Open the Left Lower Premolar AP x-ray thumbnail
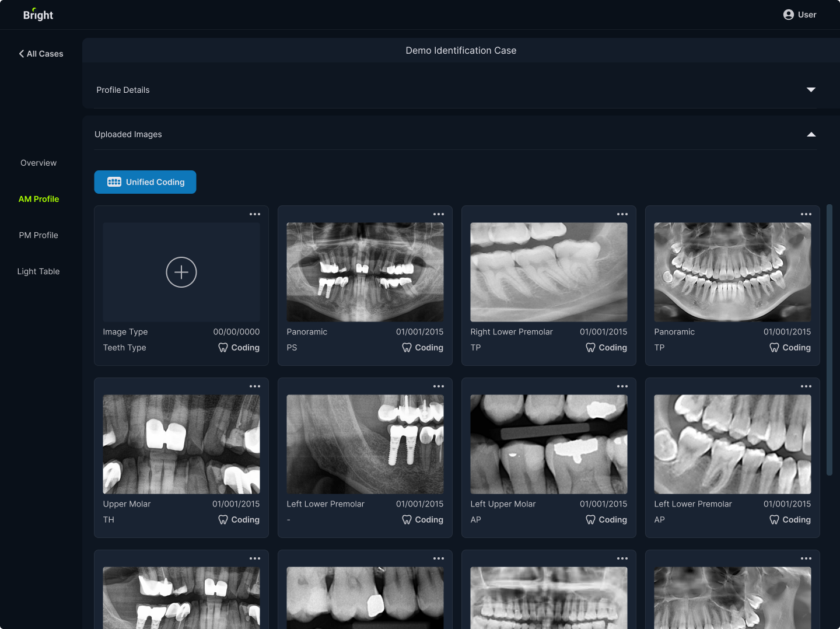The width and height of the screenshot is (840, 629). (733, 444)
